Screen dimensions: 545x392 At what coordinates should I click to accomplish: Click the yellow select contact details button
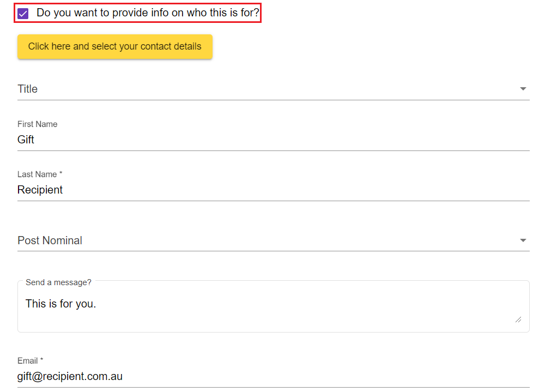tap(114, 46)
